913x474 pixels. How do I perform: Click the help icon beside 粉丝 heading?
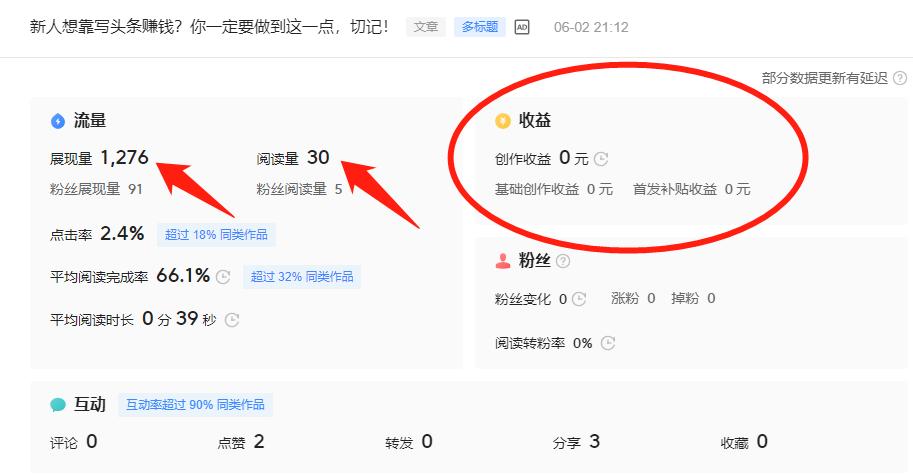tap(562, 261)
